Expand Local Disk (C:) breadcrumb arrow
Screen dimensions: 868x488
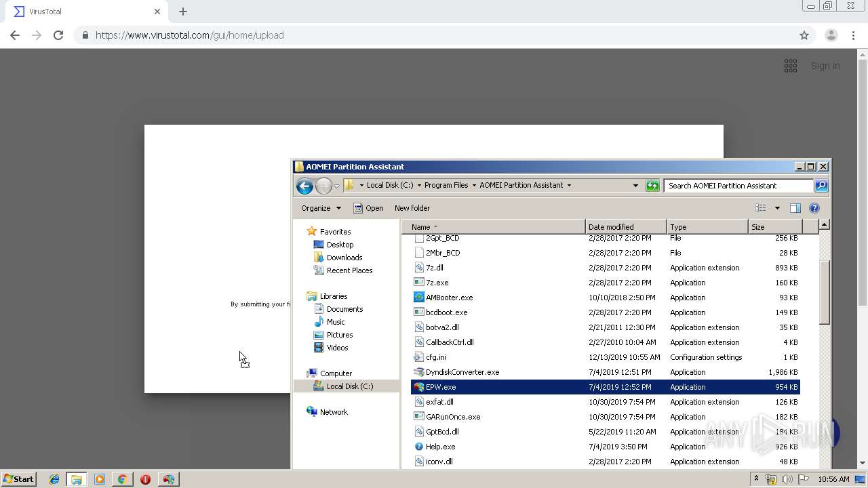point(419,186)
